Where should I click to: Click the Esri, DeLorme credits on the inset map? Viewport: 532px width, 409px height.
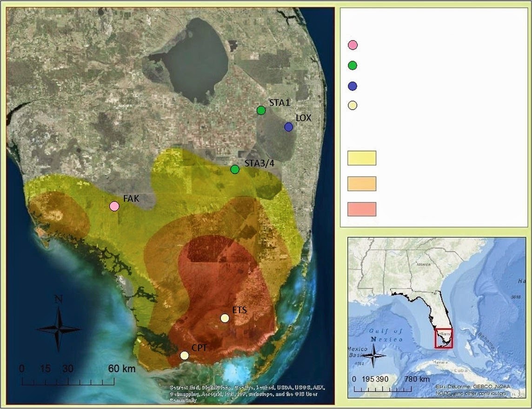click(472, 390)
